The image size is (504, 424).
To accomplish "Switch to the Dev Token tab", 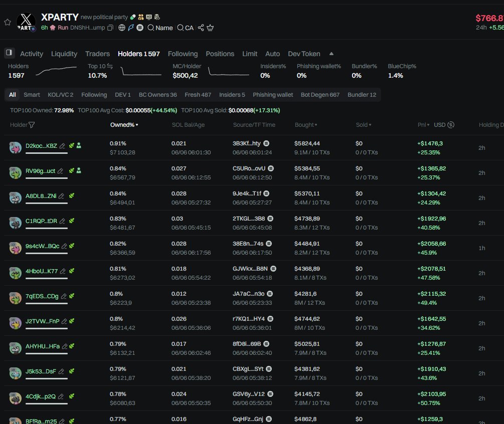I will [304, 54].
